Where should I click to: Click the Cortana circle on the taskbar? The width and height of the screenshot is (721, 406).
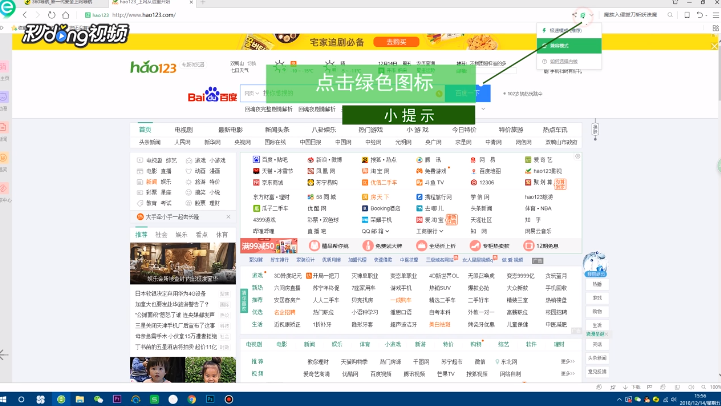point(21,399)
